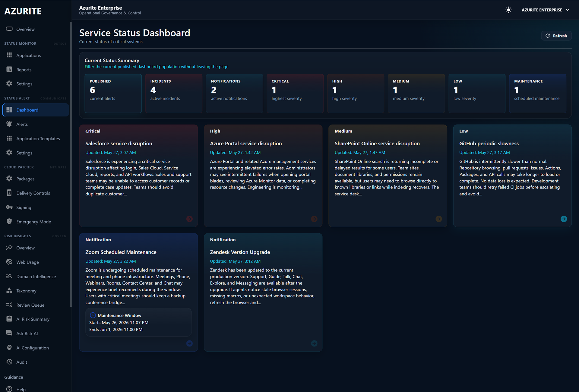
Task: Click the Risk Insights Overview chart icon
Action: (x=9, y=248)
